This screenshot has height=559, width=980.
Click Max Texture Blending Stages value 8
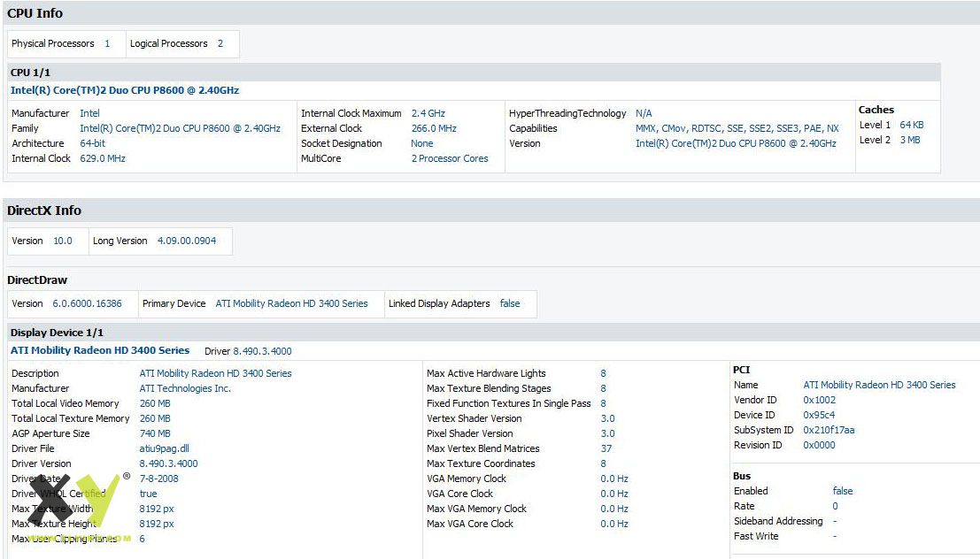(603, 388)
